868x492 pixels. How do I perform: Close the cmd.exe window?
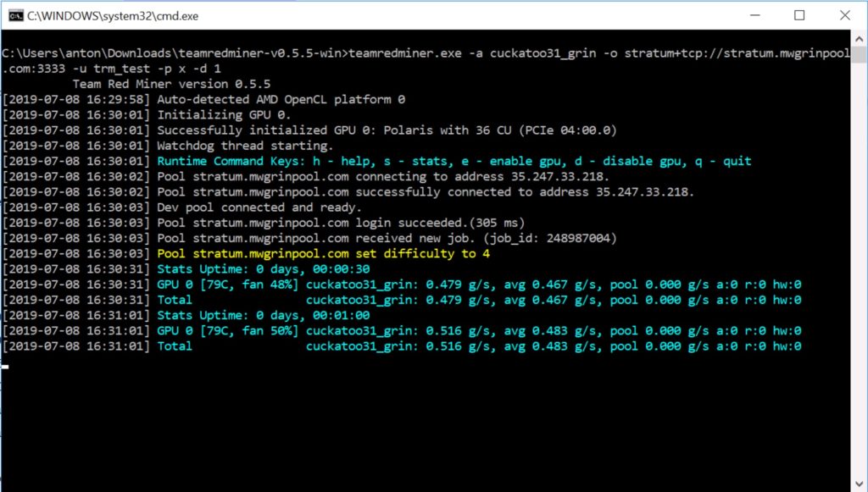845,15
